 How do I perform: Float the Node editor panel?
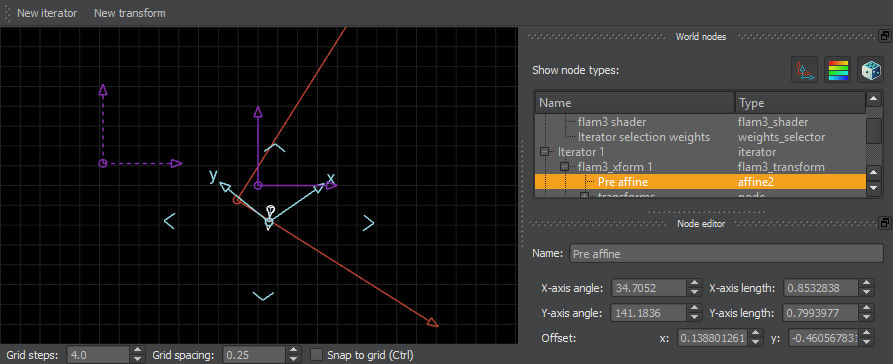pyautogui.click(x=884, y=223)
